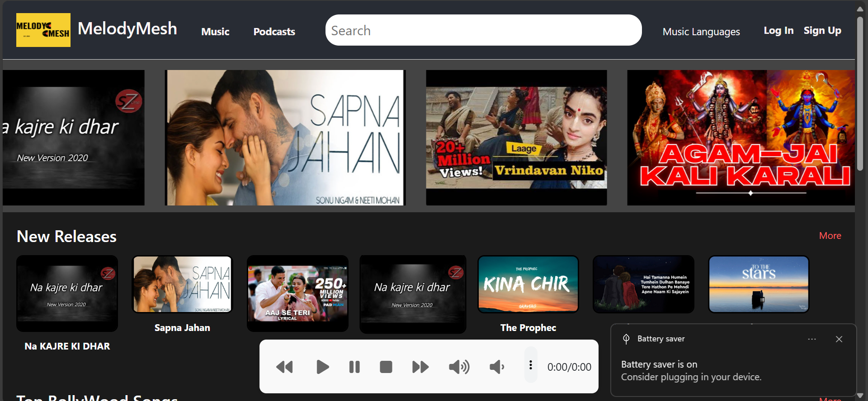Click the volume up speaker icon
The image size is (868, 401).
tap(459, 367)
